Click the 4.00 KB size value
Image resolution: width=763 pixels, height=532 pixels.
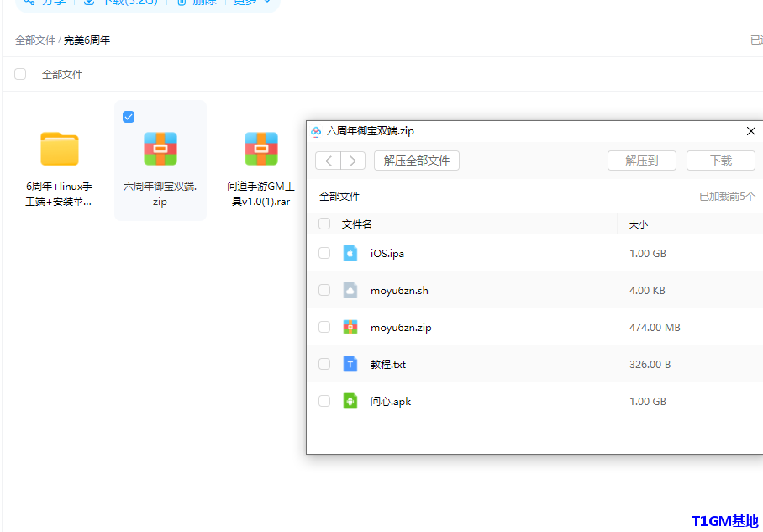[647, 291]
